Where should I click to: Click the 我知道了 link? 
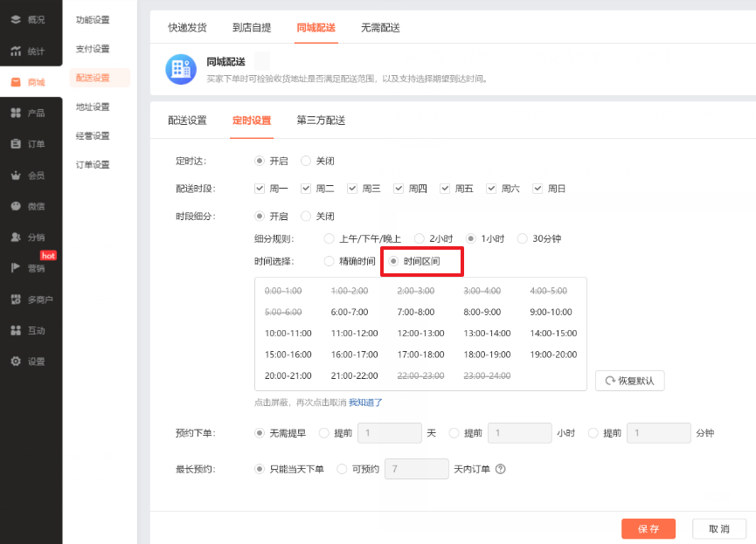(365, 403)
